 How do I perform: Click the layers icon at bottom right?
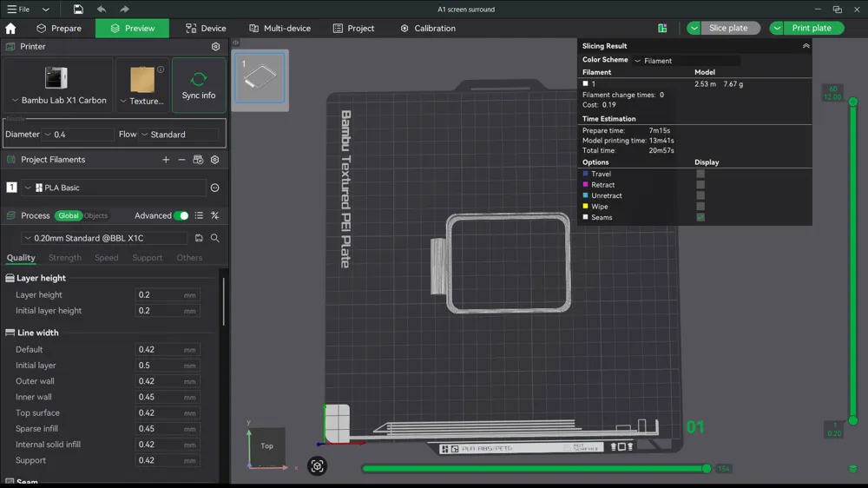[852, 469]
